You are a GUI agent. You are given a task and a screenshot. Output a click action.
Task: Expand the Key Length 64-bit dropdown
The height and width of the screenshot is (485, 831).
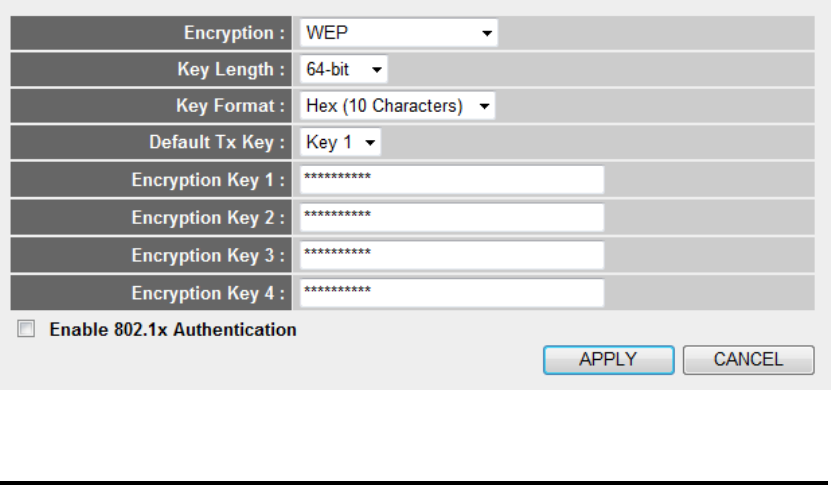343,70
